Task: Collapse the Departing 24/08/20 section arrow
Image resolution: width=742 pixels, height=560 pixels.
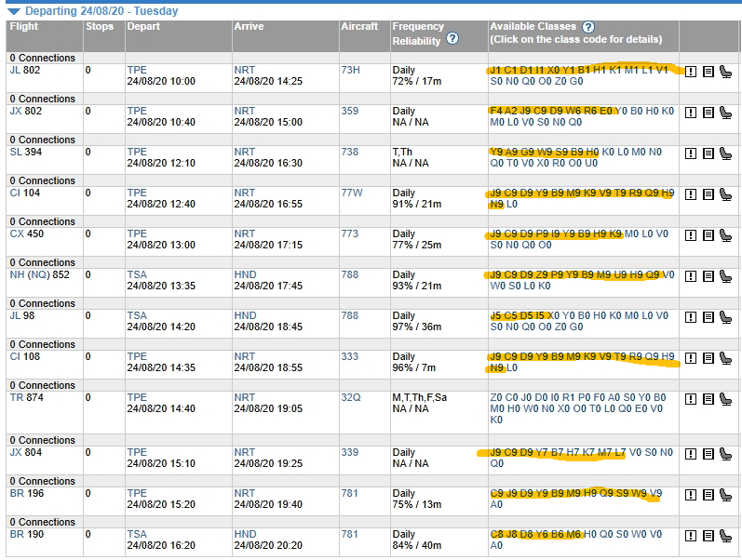Action: coord(14,11)
